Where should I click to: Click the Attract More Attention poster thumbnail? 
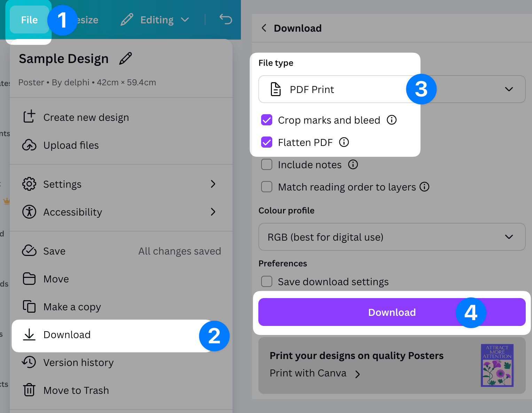click(x=497, y=365)
